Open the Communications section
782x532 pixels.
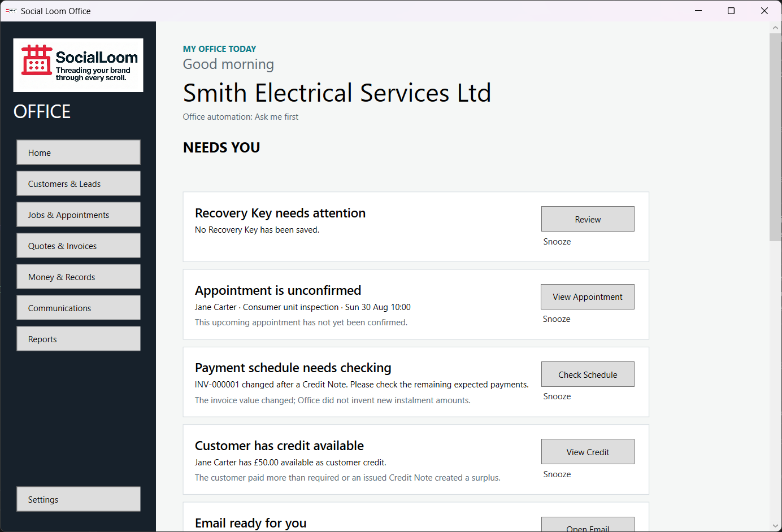pos(79,308)
